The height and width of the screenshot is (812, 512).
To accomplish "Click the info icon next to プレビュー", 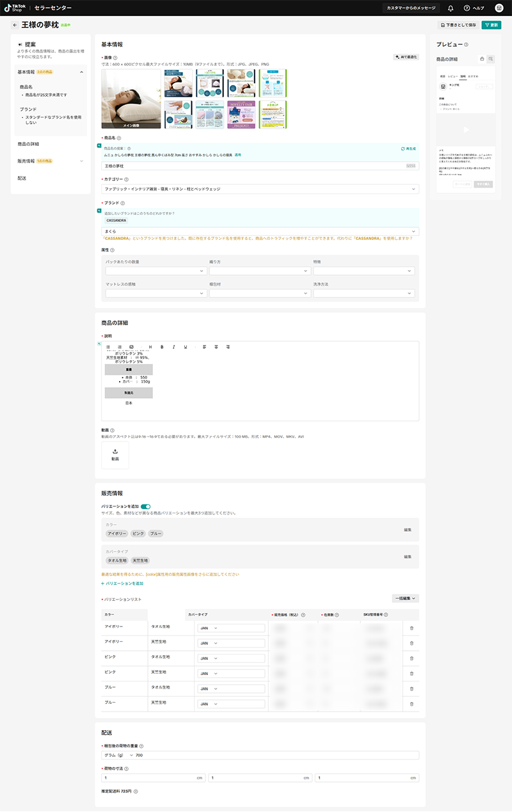I will coord(466,45).
